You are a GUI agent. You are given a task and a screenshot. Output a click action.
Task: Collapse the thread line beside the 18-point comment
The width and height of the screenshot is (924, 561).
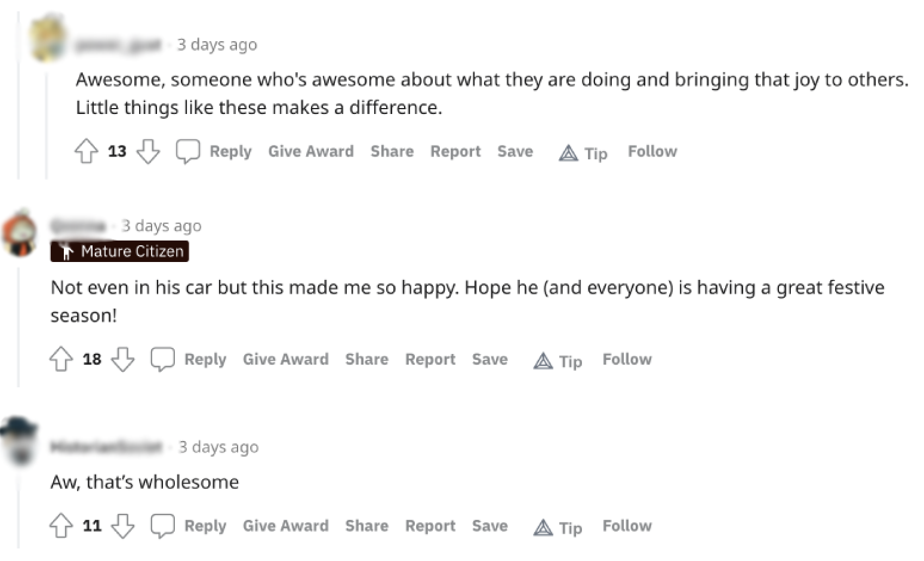coord(19,327)
